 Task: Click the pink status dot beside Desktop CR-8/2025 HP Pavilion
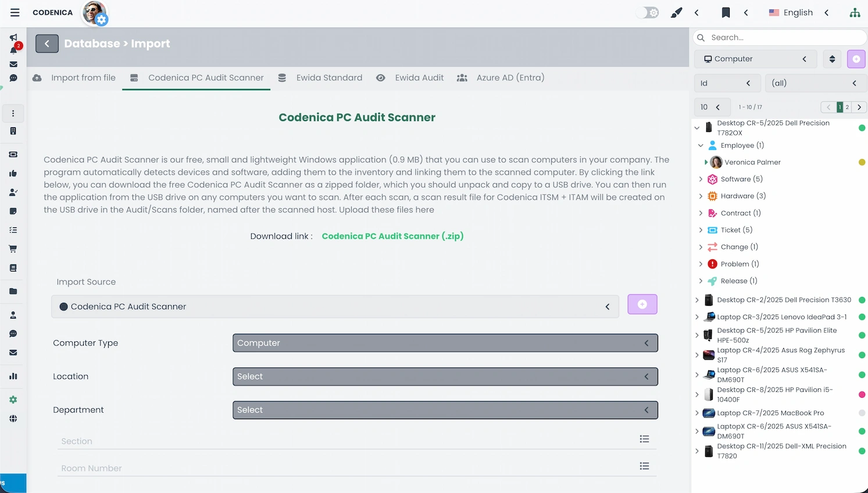[x=862, y=394]
